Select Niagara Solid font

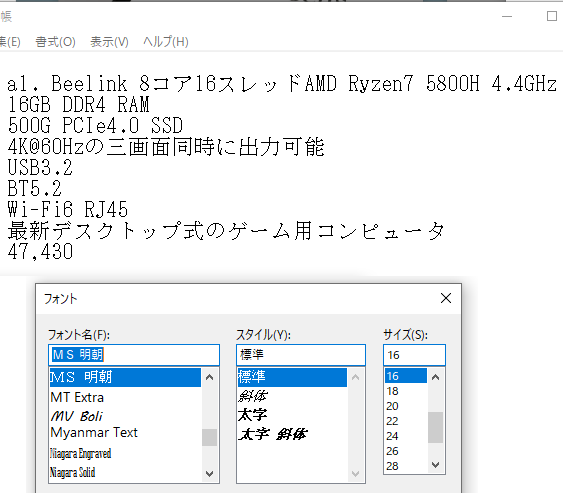coord(125,472)
